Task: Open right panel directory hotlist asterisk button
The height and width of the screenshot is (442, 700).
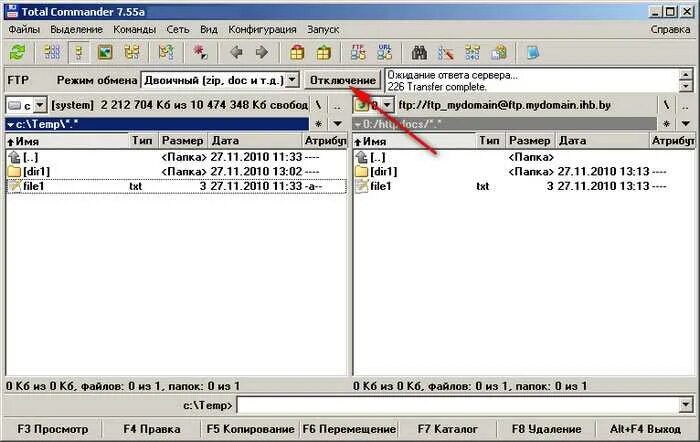Action: click(666, 124)
